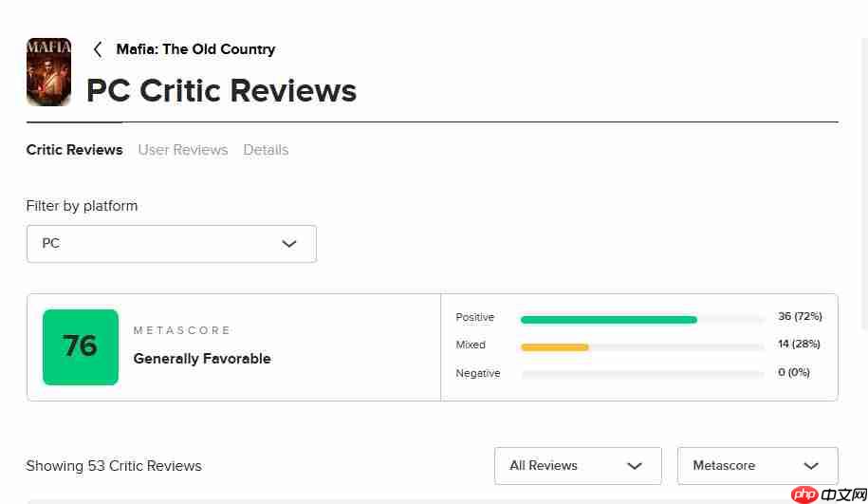Expand the Metascore sort dropdown
The image size is (868, 504).
(x=757, y=466)
